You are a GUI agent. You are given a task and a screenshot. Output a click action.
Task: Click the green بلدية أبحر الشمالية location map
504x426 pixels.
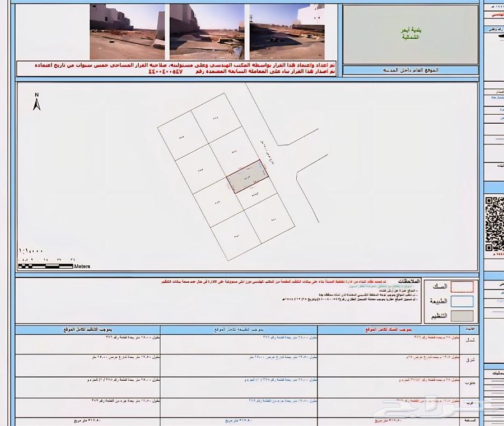(x=410, y=35)
